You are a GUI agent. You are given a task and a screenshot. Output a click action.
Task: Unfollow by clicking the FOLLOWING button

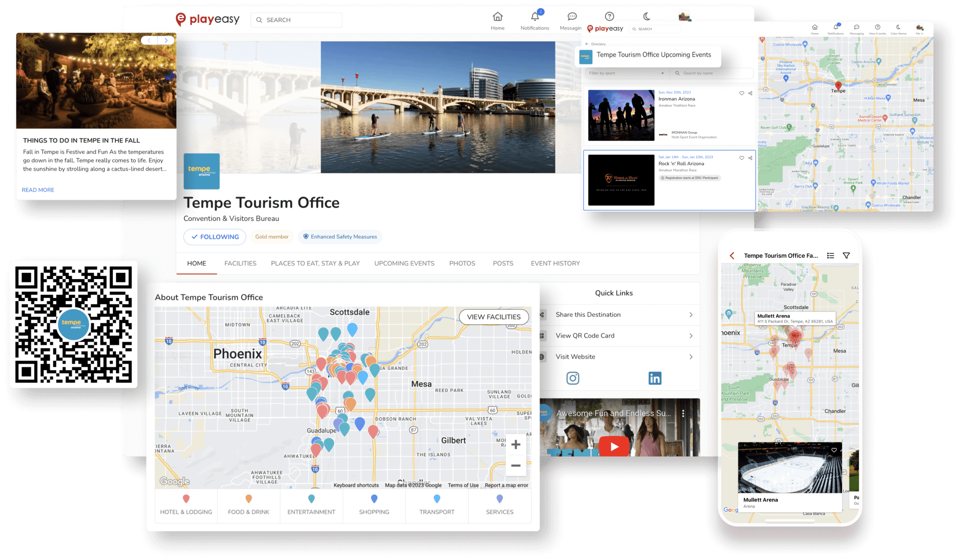tap(214, 237)
